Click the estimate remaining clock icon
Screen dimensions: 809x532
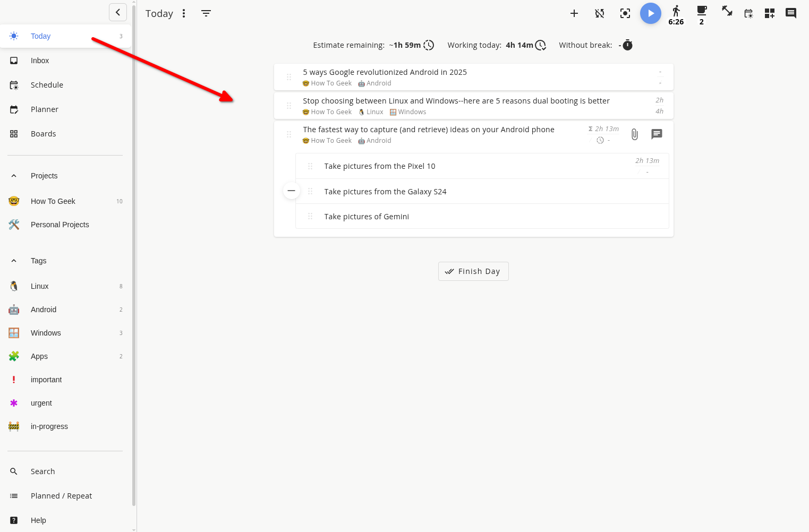429,45
